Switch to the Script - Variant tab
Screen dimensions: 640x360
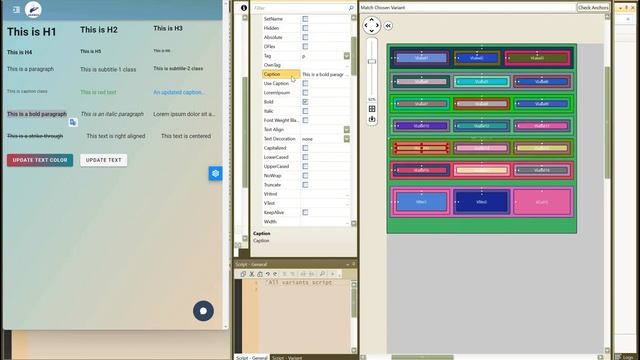point(287,358)
